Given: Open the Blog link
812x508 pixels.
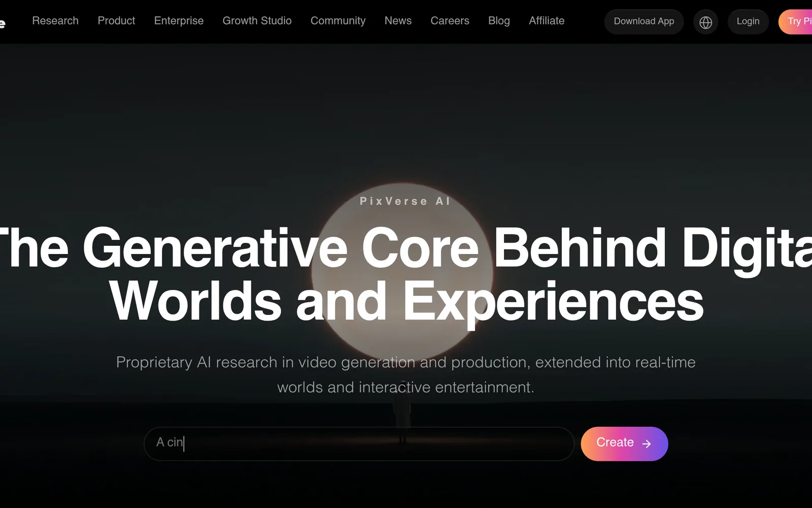Looking at the screenshot, I should coord(499,21).
